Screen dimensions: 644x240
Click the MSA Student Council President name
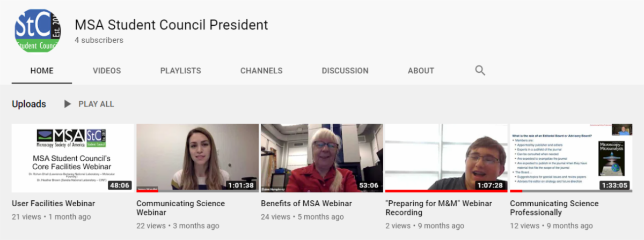[x=171, y=25]
